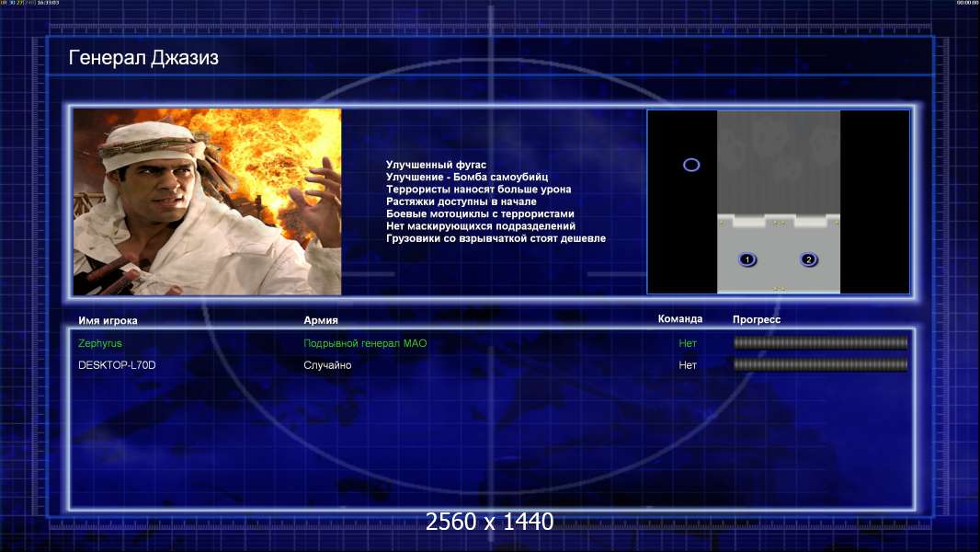Click the "Армия" column header
Viewport: 980px width, 552px height.
[x=321, y=320]
